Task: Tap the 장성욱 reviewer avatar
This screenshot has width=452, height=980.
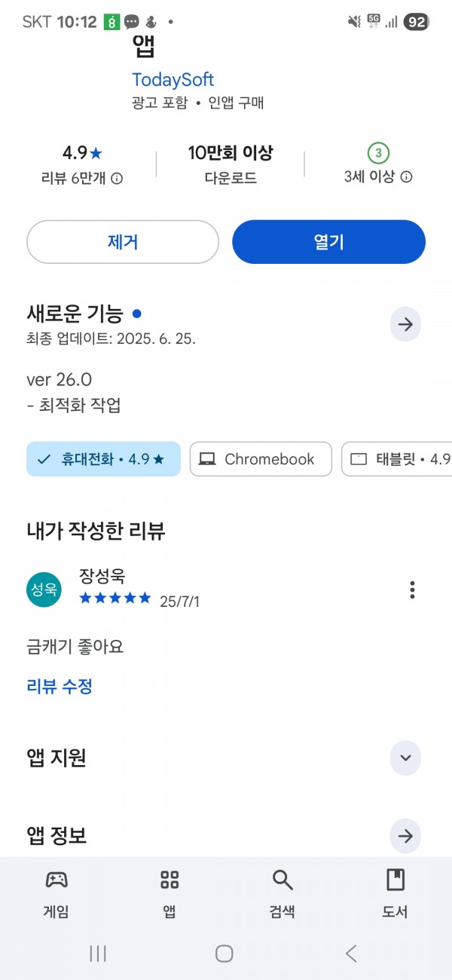Action: 44,590
